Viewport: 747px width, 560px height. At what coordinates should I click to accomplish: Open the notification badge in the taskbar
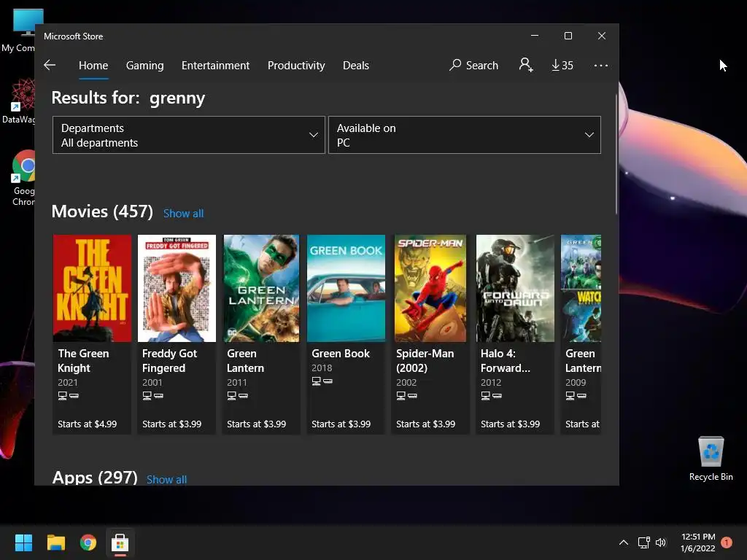727,542
